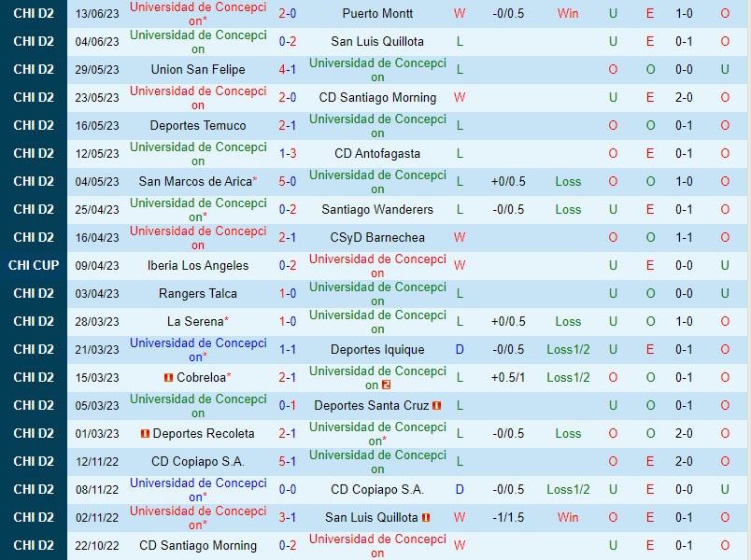Viewport: 751px width, 560px height.
Task: Select CD Santiago Morning in 23/05/23 row
Action: pyautogui.click(x=377, y=98)
